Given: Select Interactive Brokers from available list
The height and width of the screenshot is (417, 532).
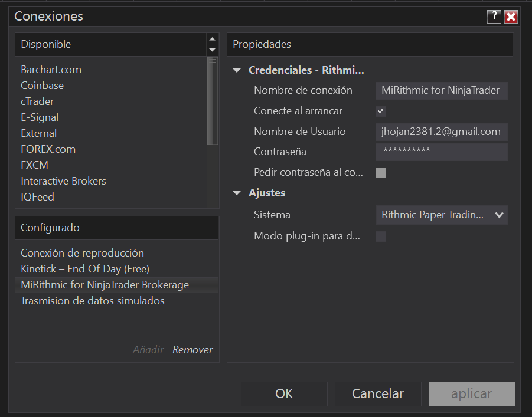Looking at the screenshot, I should click(x=63, y=181).
